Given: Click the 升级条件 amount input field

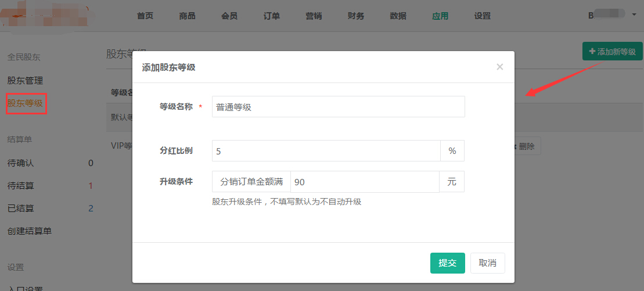Looking at the screenshot, I should point(364,182).
